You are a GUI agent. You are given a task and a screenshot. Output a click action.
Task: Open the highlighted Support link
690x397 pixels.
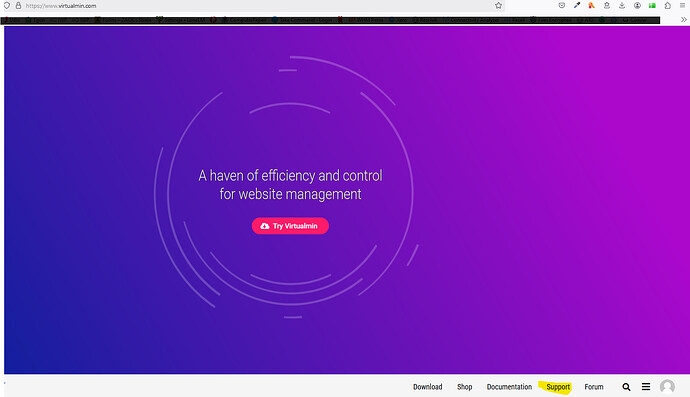[x=558, y=387]
